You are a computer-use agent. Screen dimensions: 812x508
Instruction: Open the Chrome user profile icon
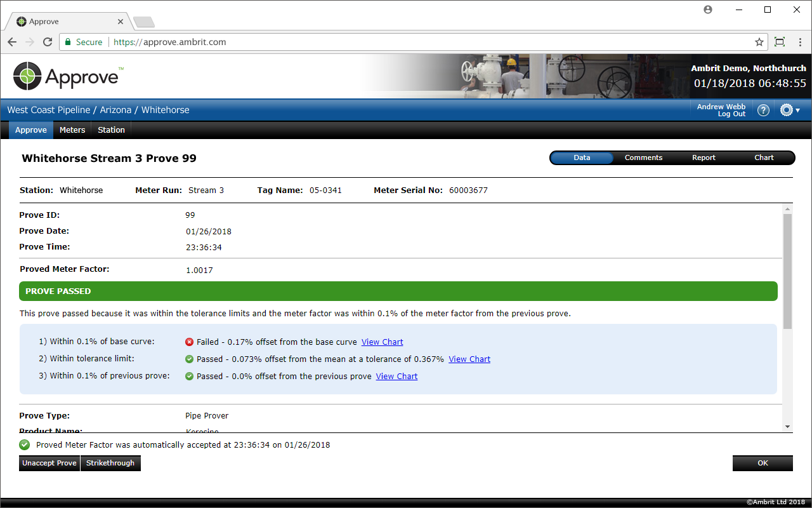[x=708, y=10]
